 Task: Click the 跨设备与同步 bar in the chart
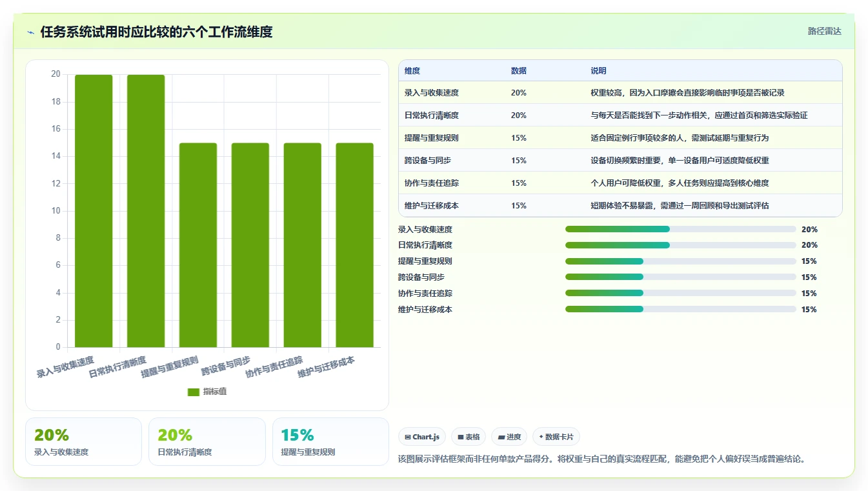click(250, 245)
